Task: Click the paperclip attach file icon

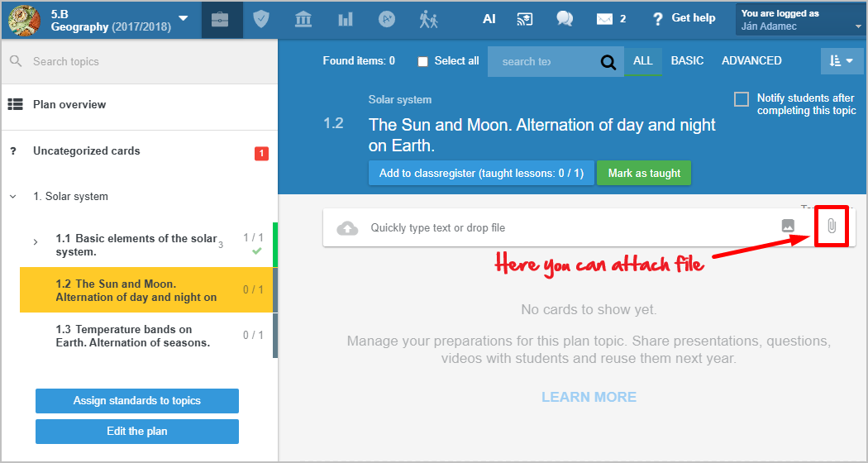Action: [x=832, y=227]
